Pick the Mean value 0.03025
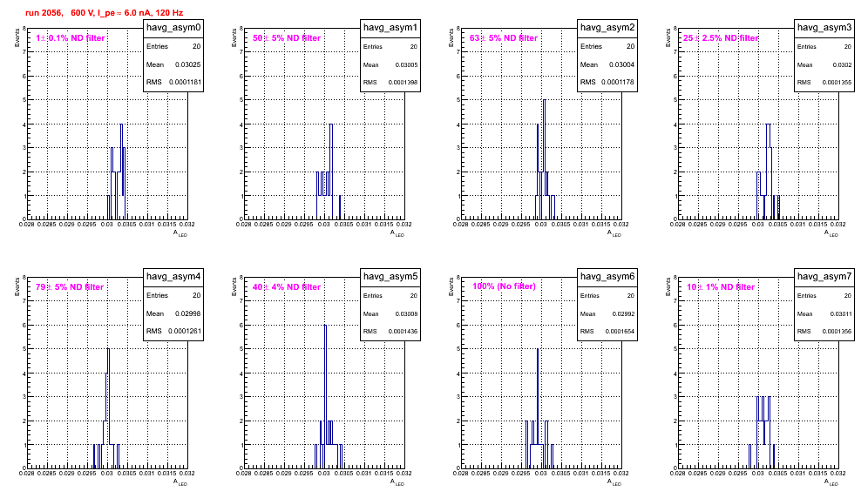Viewport: 868px width, 498px height. click(188, 64)
